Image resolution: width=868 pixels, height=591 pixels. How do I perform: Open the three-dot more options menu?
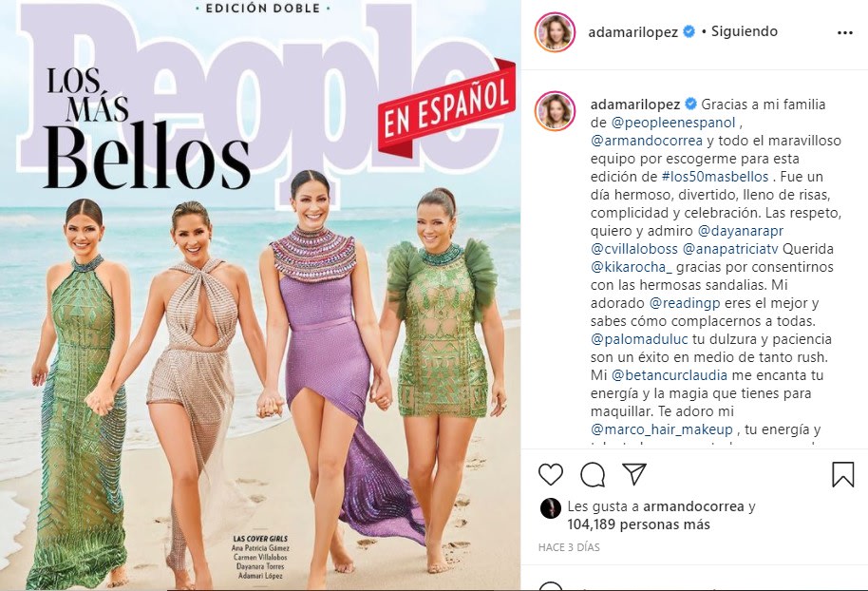[845, 32]
